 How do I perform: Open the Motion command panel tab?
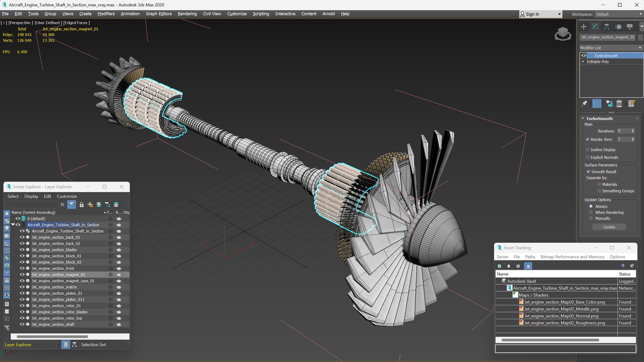coord(618,27)
